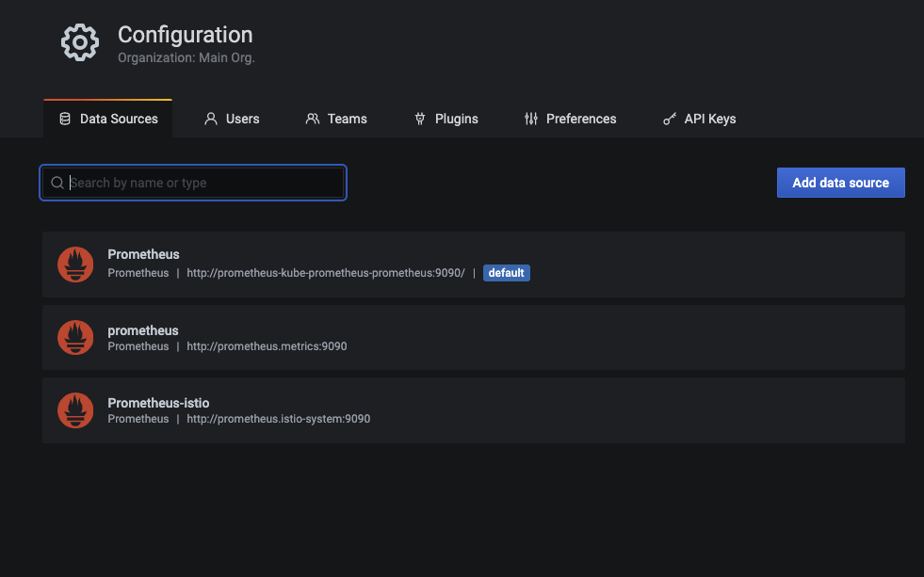Click the Preferences sliders icon
This screenshot has height=577, width=924.
click(x=531, y=119)
